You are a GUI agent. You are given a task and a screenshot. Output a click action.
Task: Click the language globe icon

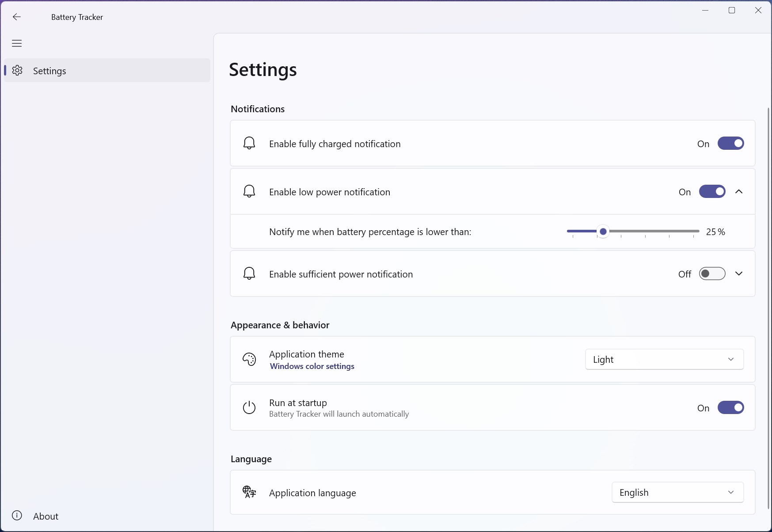tap(249, 492)
